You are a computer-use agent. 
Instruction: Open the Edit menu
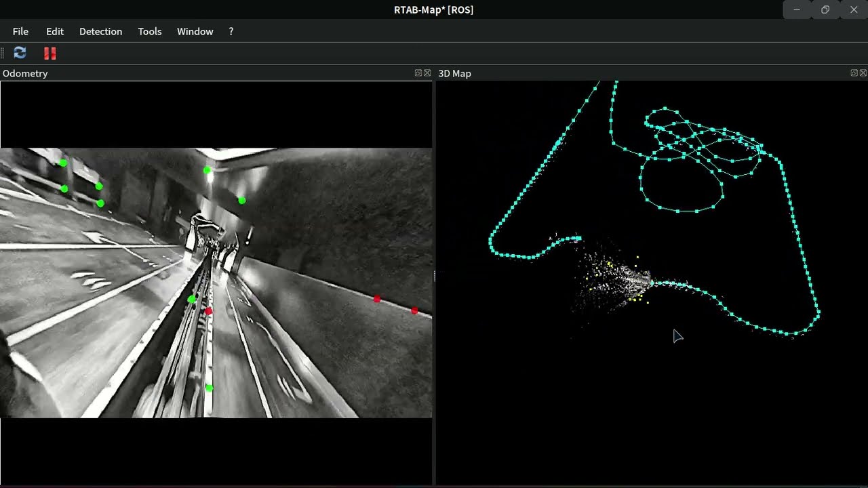[54, 31]
